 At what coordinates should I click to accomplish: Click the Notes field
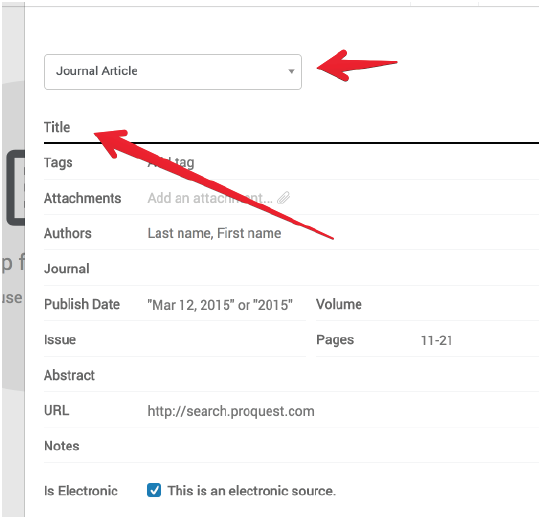pyautogui.click(x=343, y=446)
